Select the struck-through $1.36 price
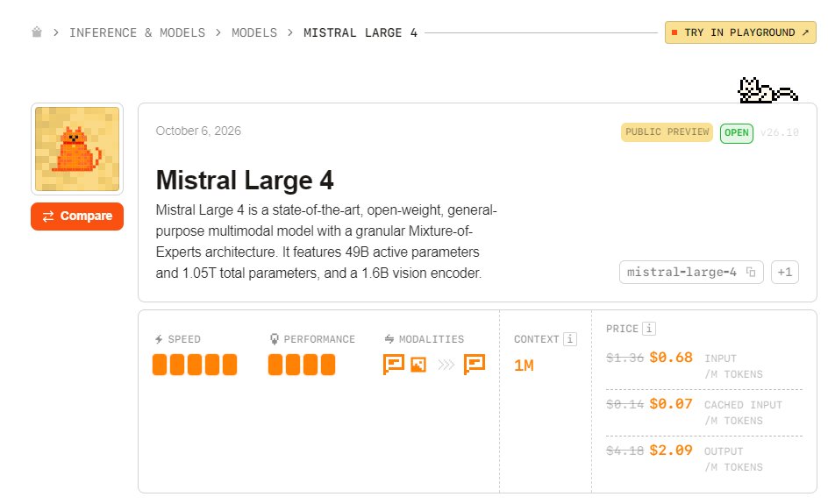 pyautogui.click(x=625, y=358)
